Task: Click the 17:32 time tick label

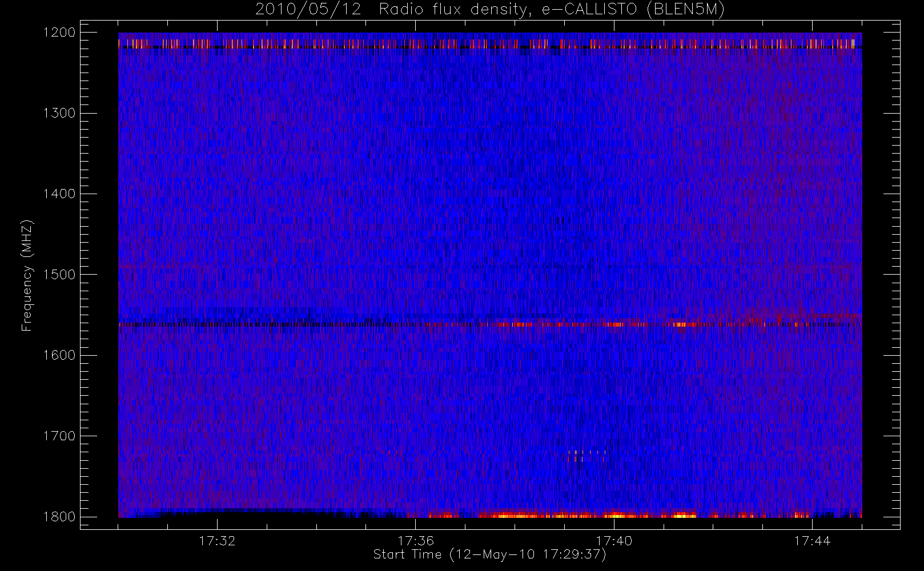Action: [217, 541]
